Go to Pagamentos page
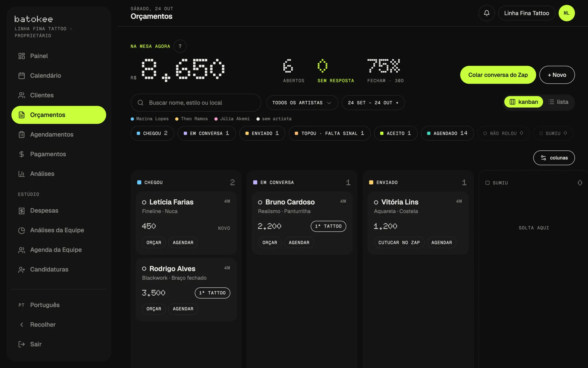Image resolution: width=588 pixels, height=368 pixels. pyautogui.click(x=59, y=154)
